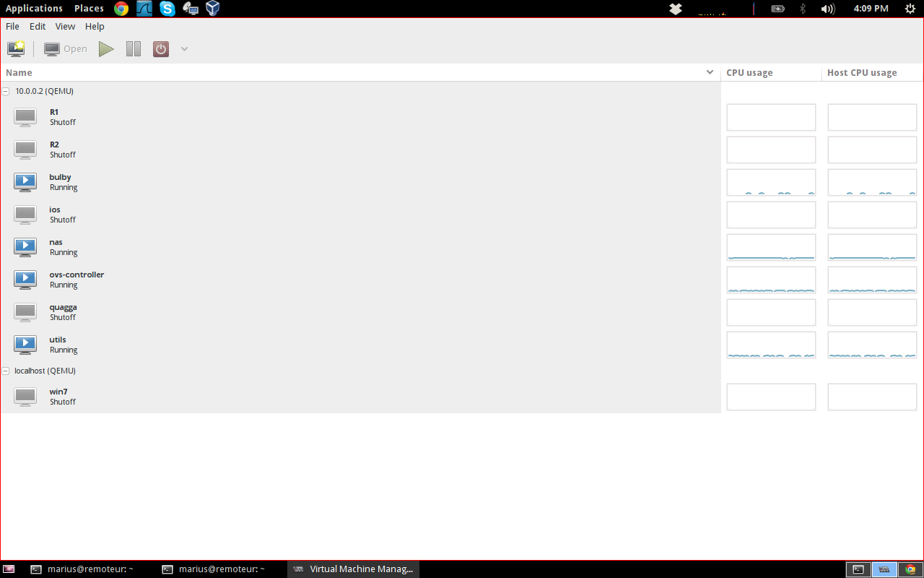Launch VirtualBox cube icon in top panel
Image resolution: width=924 pixels, height=578 pixels.
click(x=212, y=9)
